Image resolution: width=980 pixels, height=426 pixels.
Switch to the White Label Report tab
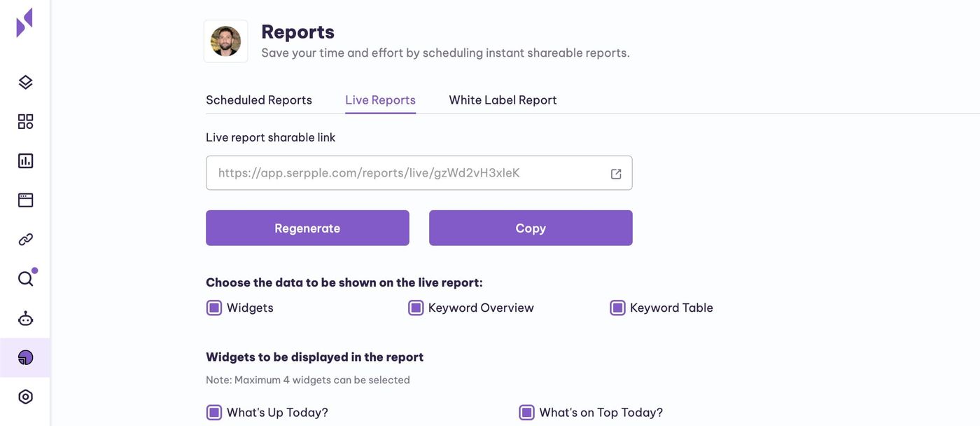click(503, 100)
